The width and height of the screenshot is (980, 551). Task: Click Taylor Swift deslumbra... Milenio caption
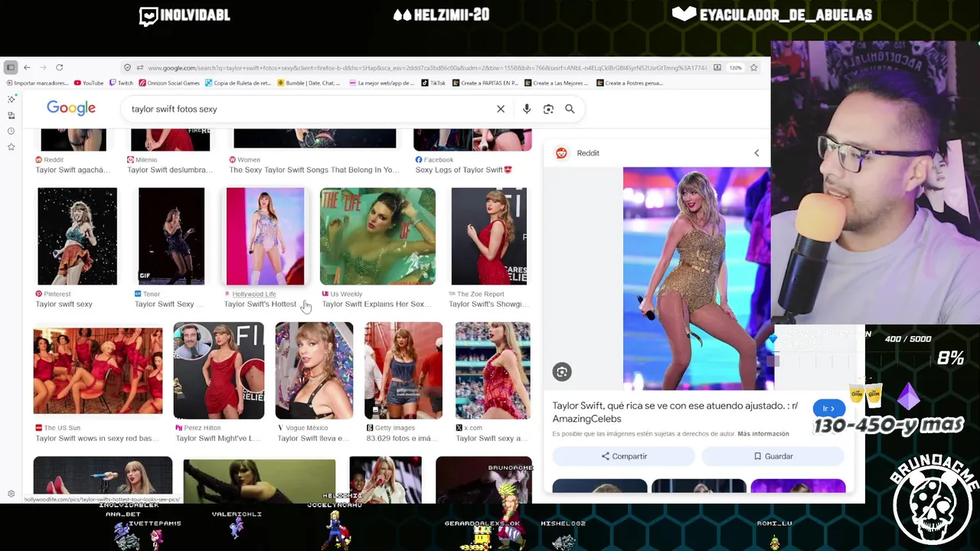coord(170,170)
